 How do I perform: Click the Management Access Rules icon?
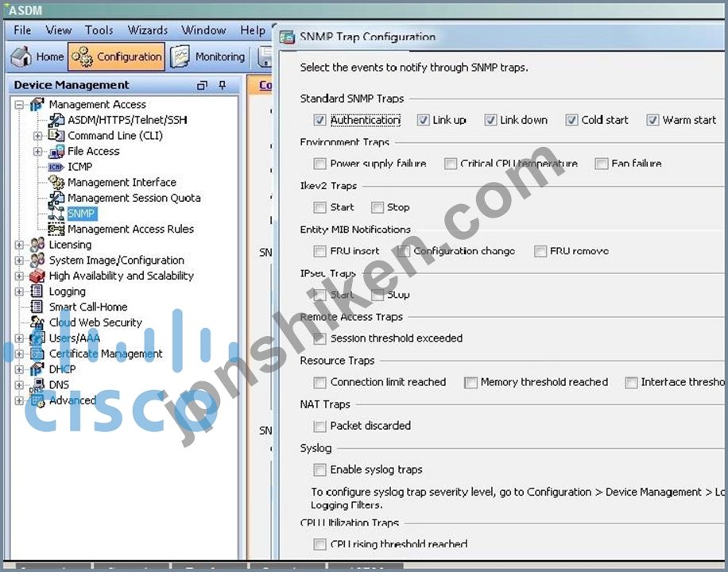[56, 229]
